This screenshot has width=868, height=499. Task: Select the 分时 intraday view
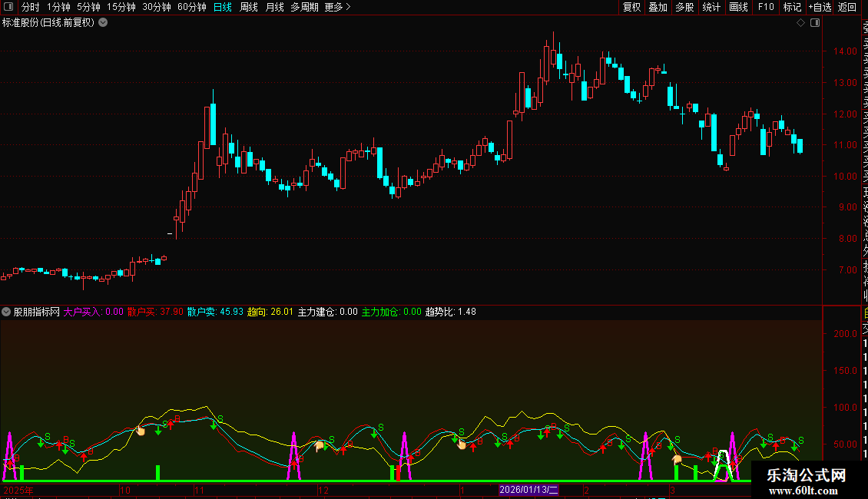pos(31,7)
